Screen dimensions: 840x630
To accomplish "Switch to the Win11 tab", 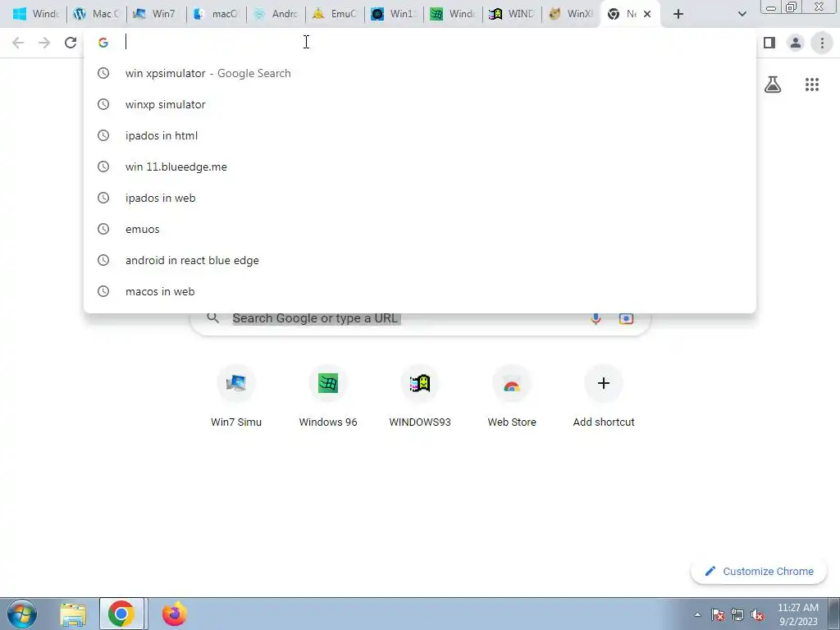I will pyautogui.click(x=394, y=14).
